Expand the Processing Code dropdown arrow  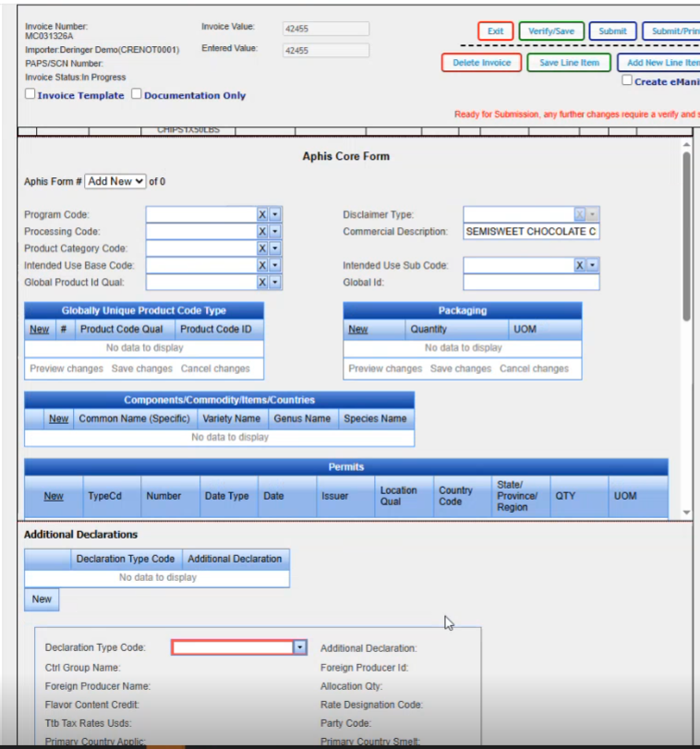(275, 232)
